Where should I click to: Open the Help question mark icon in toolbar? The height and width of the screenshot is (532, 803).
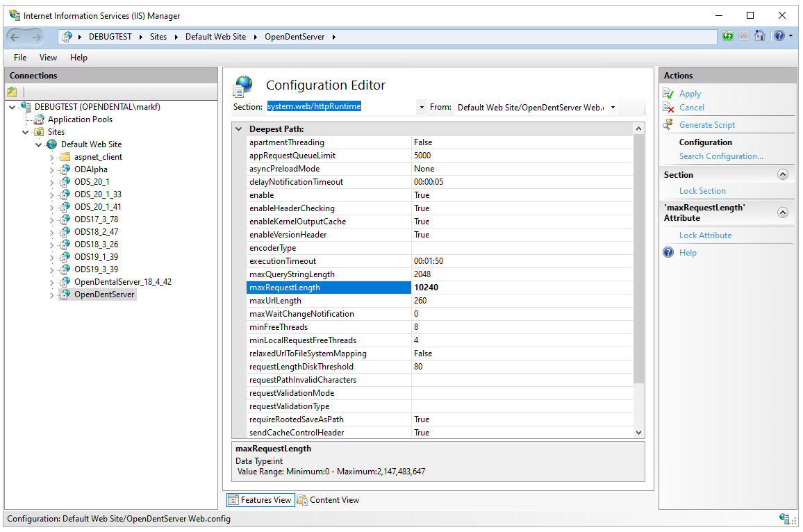tap(779, 36)
